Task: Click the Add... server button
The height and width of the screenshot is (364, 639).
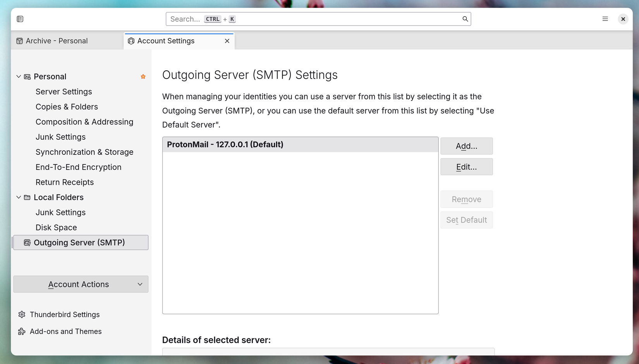Action: tap(467, 146)
